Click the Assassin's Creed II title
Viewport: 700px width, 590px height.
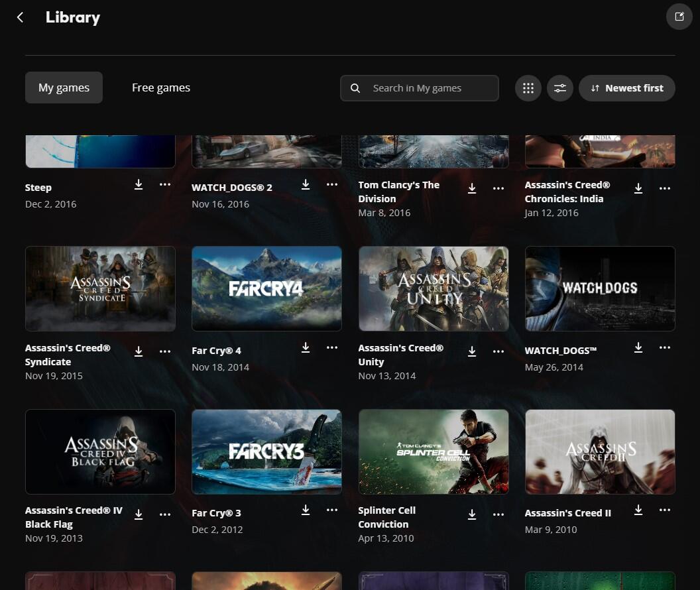pyautogui.click(x=568, y=513)
